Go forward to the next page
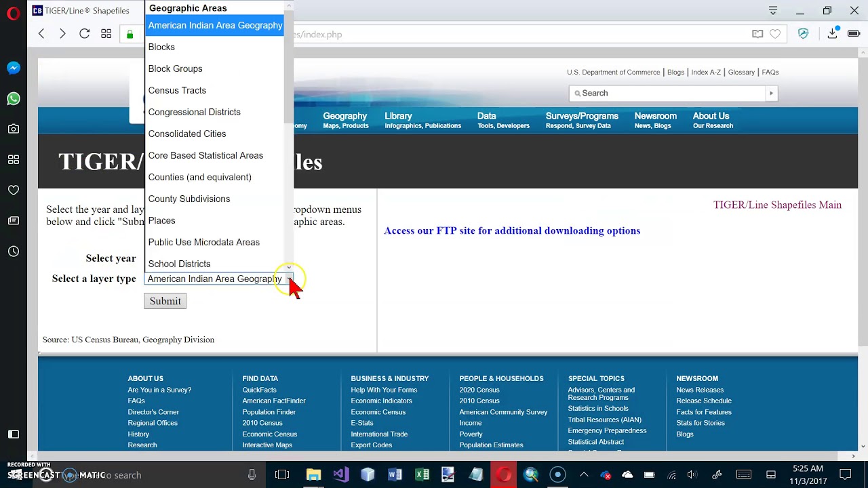The image size is (868, 488). coord(62,34)
